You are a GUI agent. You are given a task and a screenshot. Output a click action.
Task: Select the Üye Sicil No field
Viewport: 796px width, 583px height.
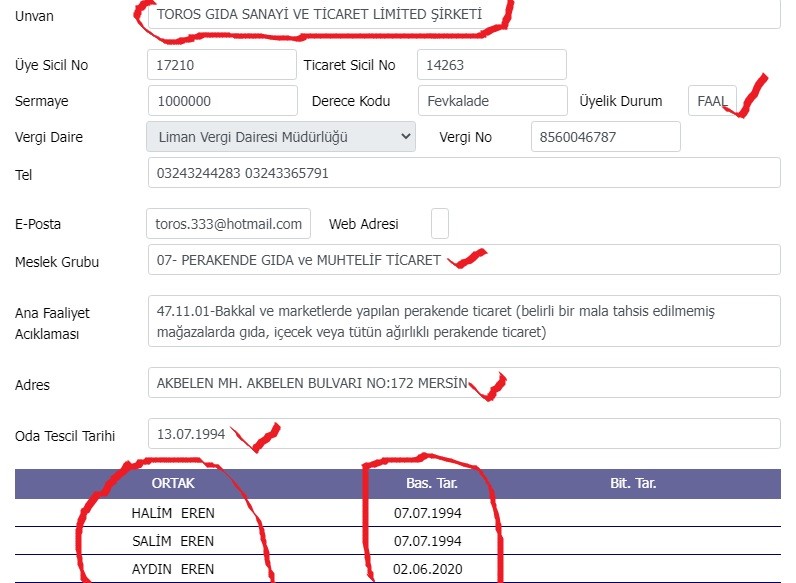point(222,64)
